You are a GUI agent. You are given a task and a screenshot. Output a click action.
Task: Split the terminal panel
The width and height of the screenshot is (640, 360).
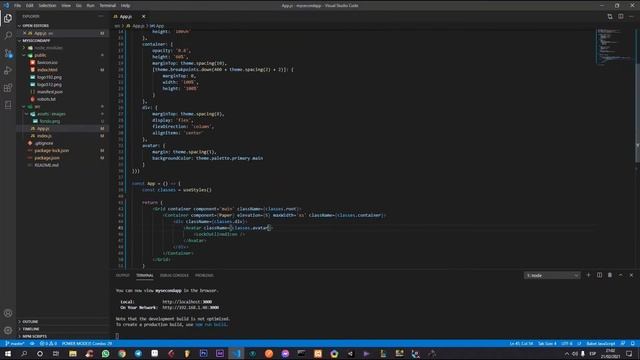(599, 275)
